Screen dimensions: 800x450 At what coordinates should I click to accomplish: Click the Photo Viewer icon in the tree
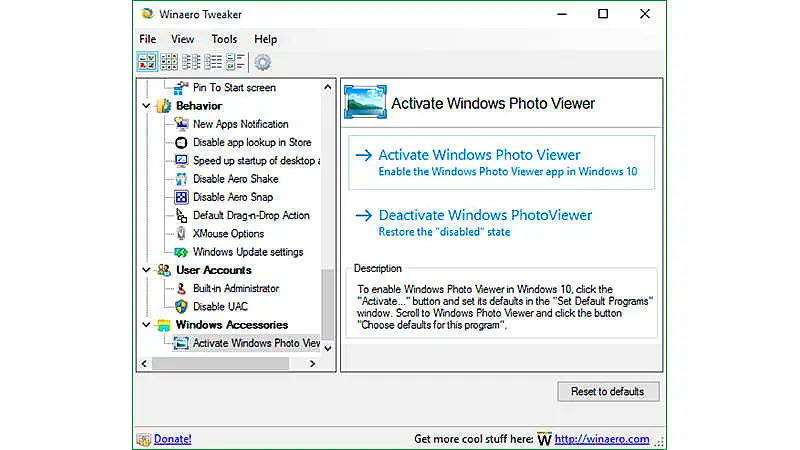pos(181,343)
